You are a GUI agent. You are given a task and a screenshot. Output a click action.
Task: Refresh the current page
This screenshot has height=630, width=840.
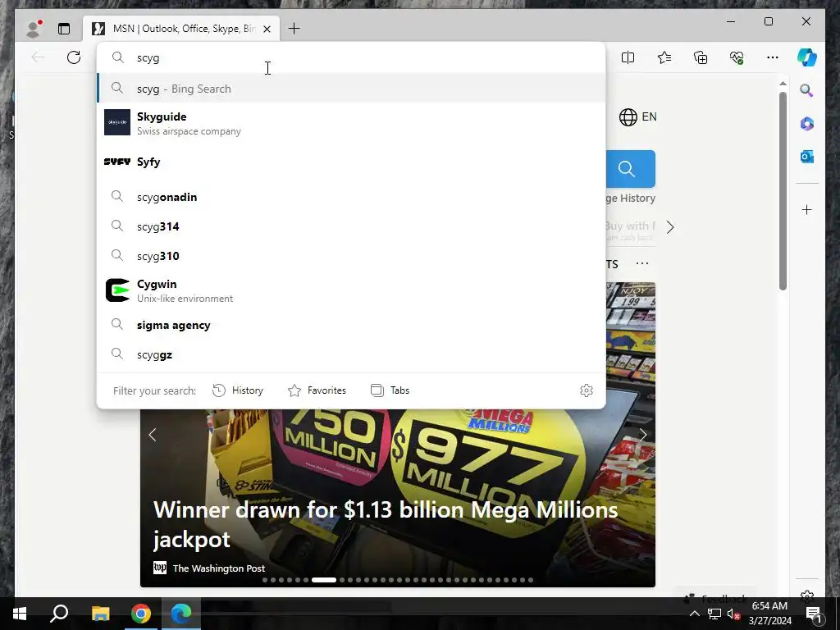point(74,57)
